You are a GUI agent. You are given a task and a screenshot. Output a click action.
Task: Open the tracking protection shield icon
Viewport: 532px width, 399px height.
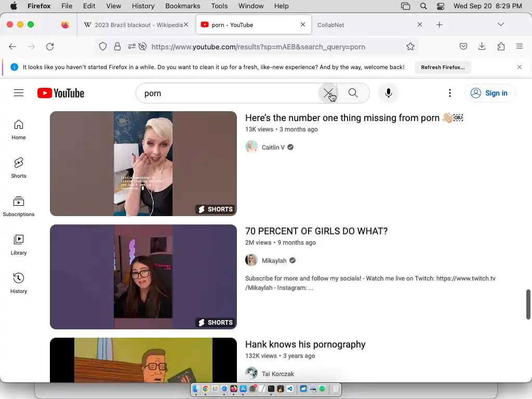(x=103, y=46)
